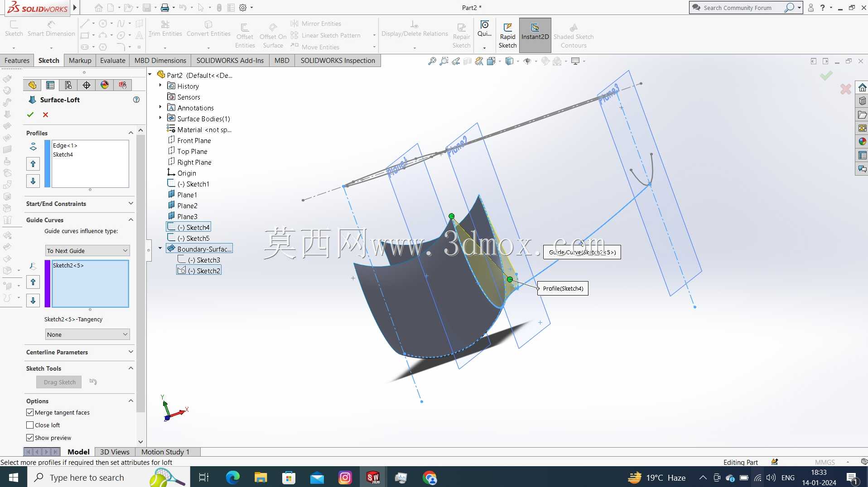868x487 pixels.
Task: Cancel the loft with the corner red X
Action: click(845, 89)
